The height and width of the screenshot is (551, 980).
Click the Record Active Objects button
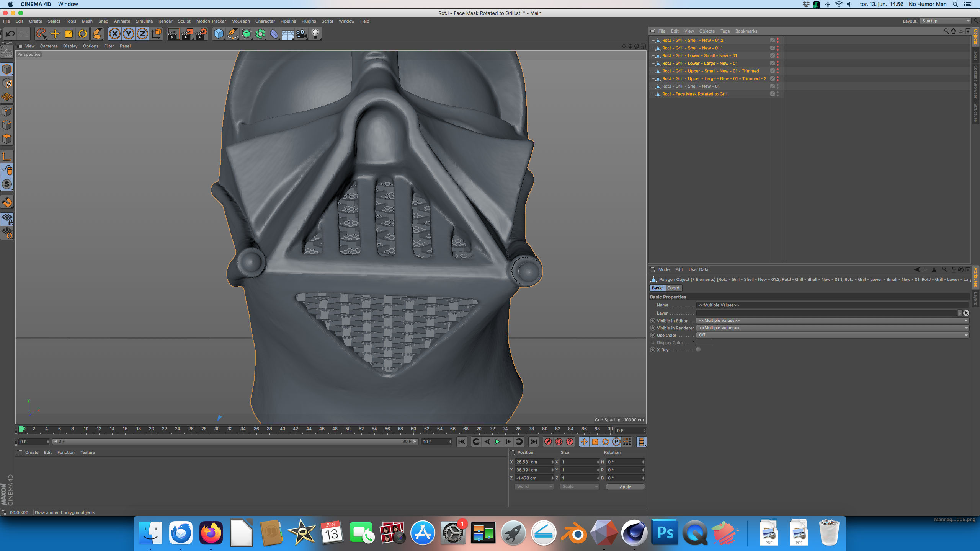pyautogui.click(x=548, y=442)
